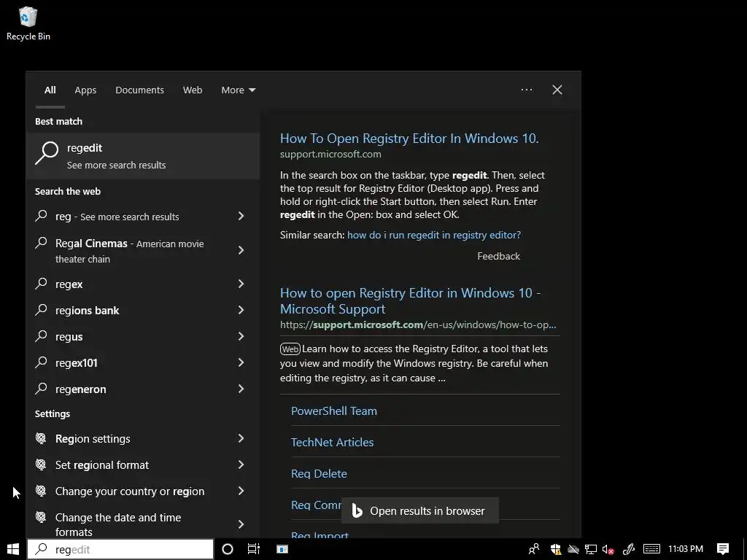Expand the Regal Cinemas suggestion chevron
Image resolution: width=747 pixels, height=560 pixels.
[241, 251]
